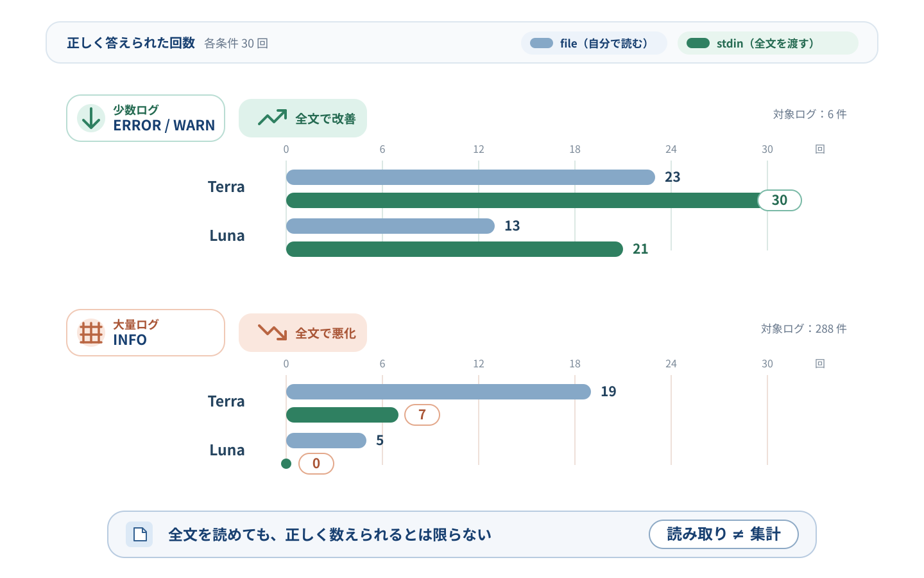Click Terra's blue file bar showing 23
The width and height of the screenshot is (924, 578).
pos(470,177)
